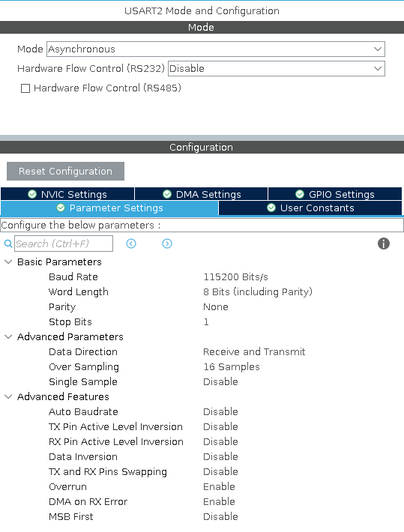Click the magnifier search icon
This screenshot has width=404, height=532.
[x=8, y=244]
